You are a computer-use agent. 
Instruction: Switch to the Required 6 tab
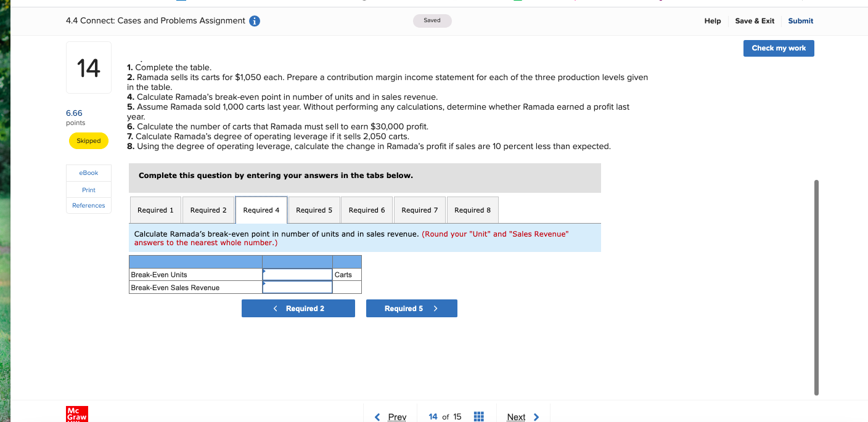[x=367, y=210]
